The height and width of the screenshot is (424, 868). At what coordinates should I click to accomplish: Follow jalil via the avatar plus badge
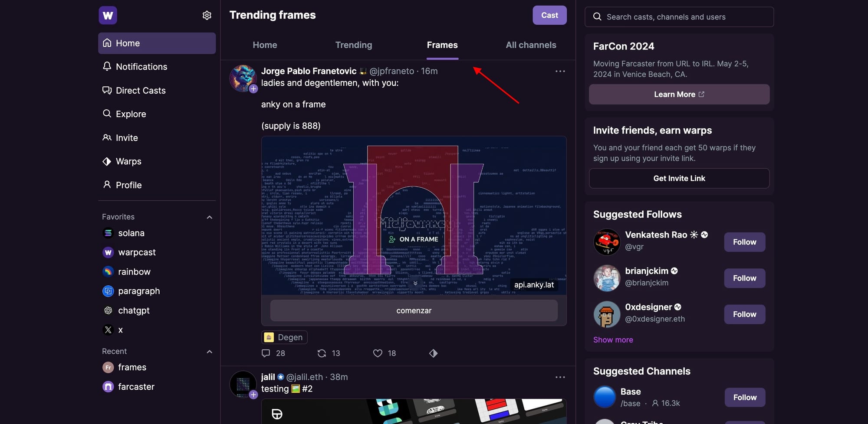click(x=253, y=395)
